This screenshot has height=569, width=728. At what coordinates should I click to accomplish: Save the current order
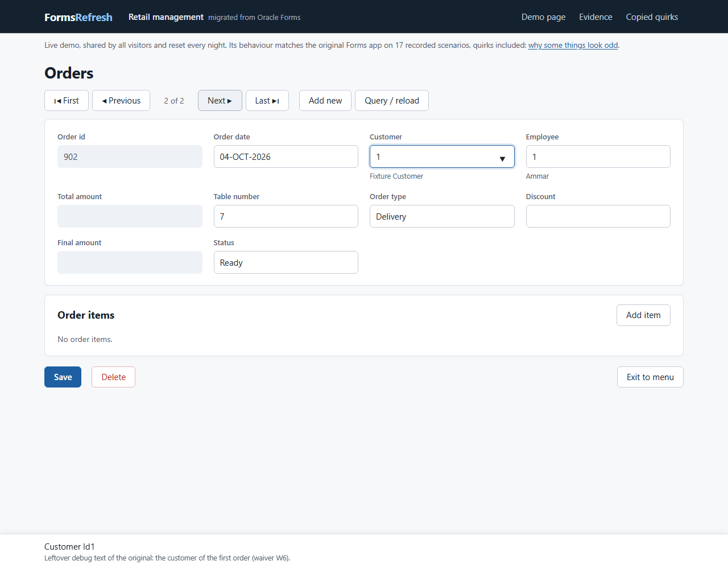click(x=63, y=377)
